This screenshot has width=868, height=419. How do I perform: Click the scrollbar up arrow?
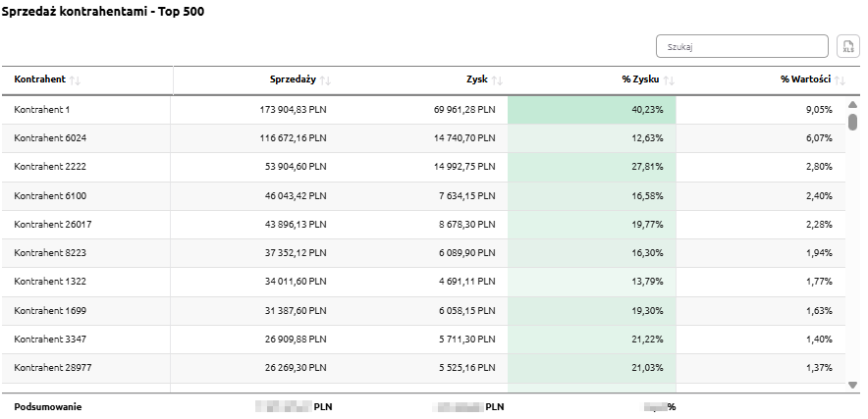point(852,104)
